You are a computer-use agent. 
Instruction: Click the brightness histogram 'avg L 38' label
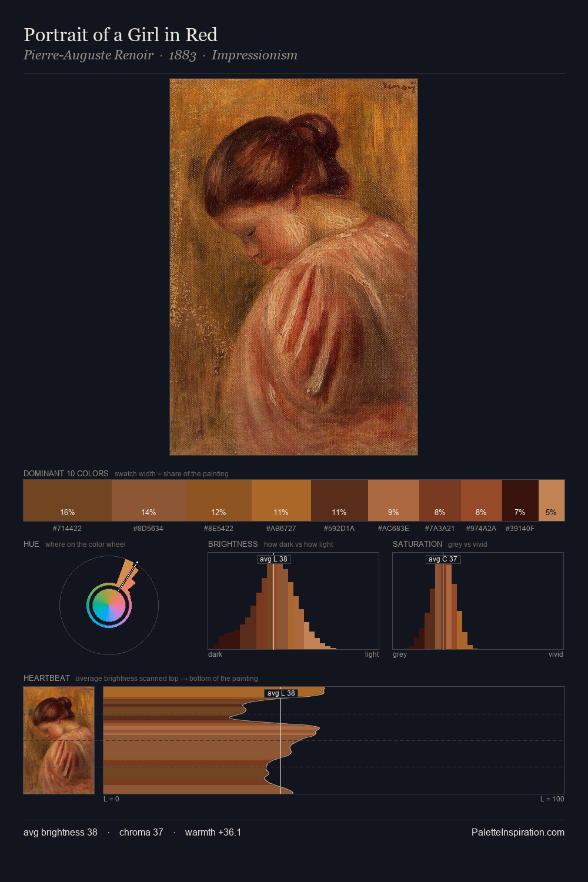click(273, 559)
